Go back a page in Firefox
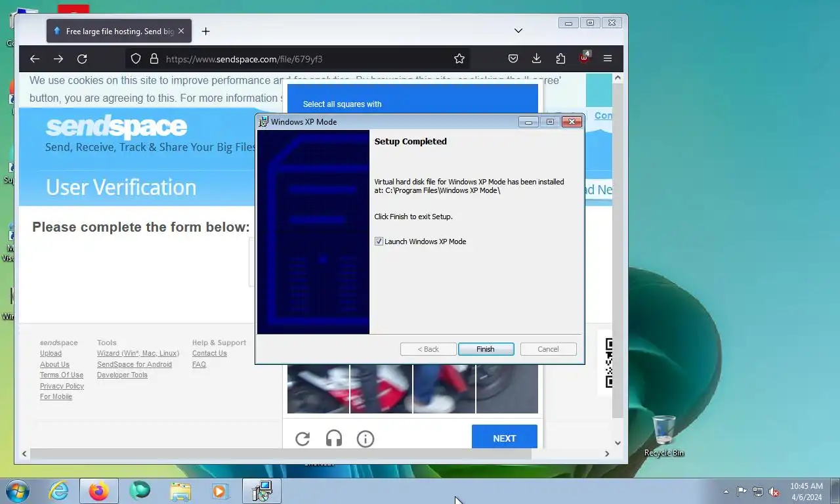 pos(35,59)
